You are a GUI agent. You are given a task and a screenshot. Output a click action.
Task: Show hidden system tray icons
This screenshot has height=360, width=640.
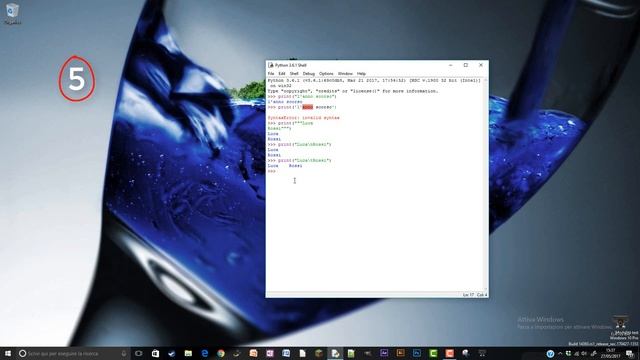pos(560,354)
